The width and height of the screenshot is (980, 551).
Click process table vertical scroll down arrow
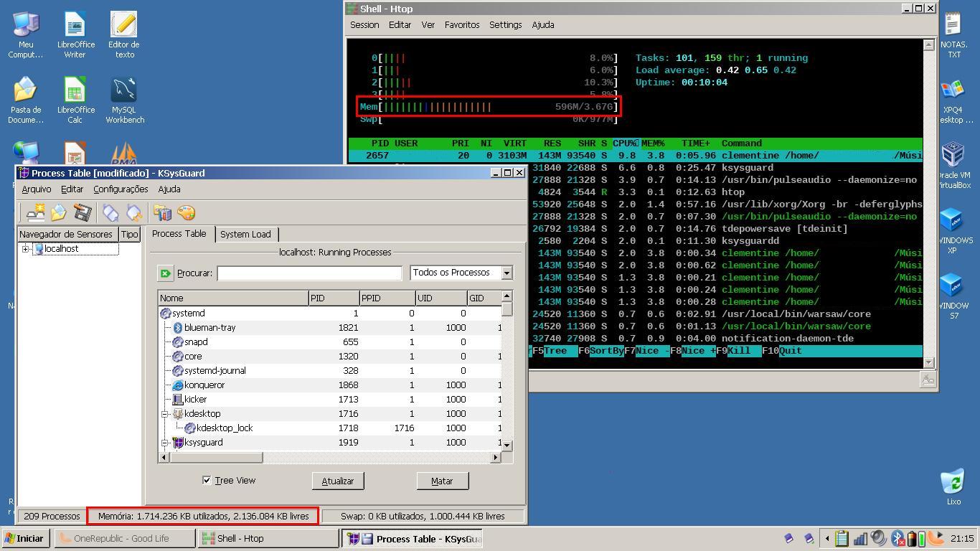(507, 446)
